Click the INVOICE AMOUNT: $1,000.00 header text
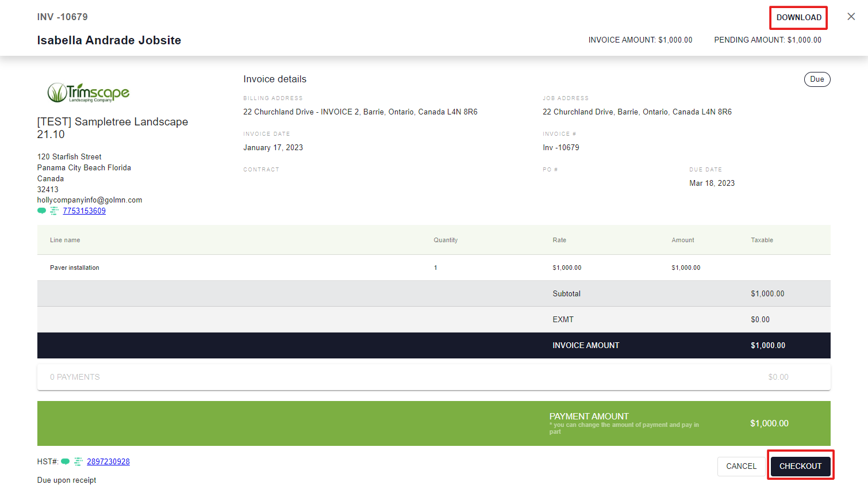Screen dimensions: 868x485 pyautogui.click(x=640, y=40)
